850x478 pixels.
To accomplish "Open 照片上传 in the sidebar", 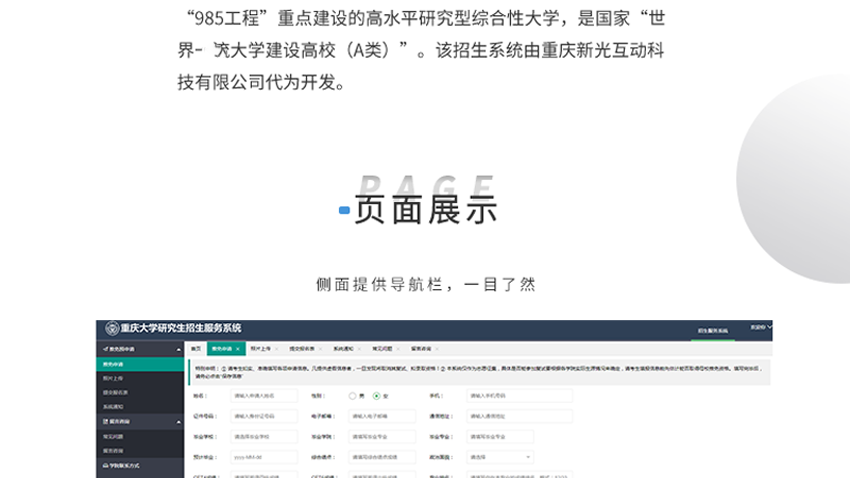I will click(x=140, y=378).
